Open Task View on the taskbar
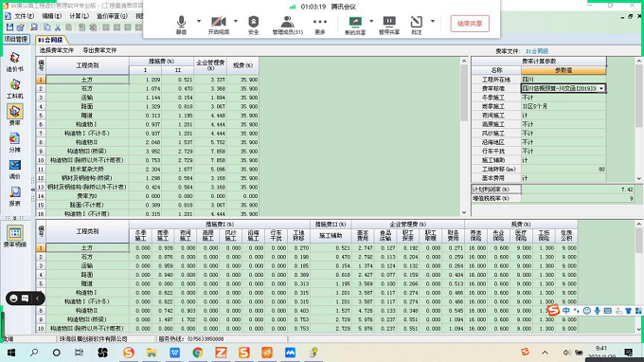Image resolution: width=644 pixels, height=362 pixels. click(79, 353)
